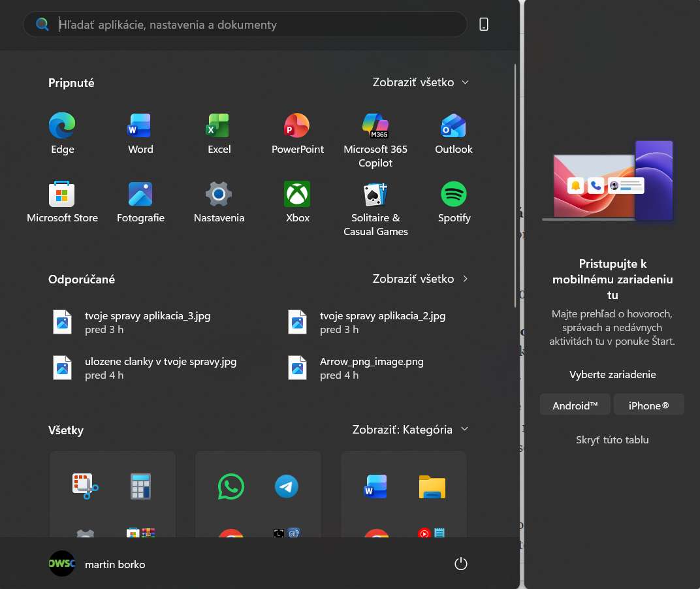This screenshot has width=700, height=589.
Task: Open the OWSC user avatar
Action: point(61,564)
